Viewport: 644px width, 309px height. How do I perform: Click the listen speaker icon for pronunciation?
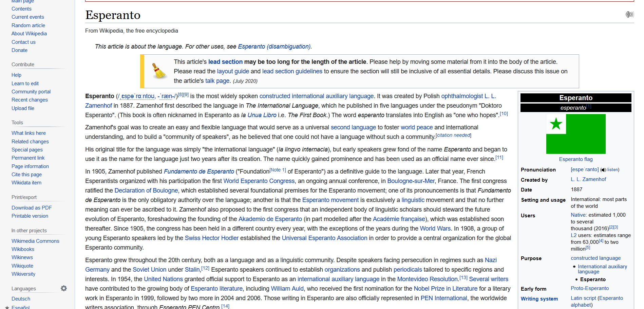click(x=603, y=170)
